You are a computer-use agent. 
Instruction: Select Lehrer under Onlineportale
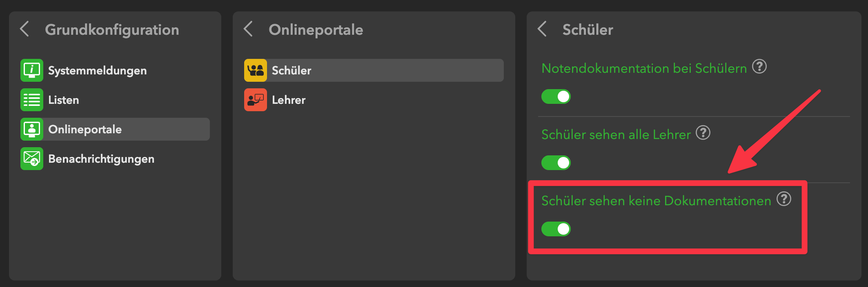(x=289, y=100)
